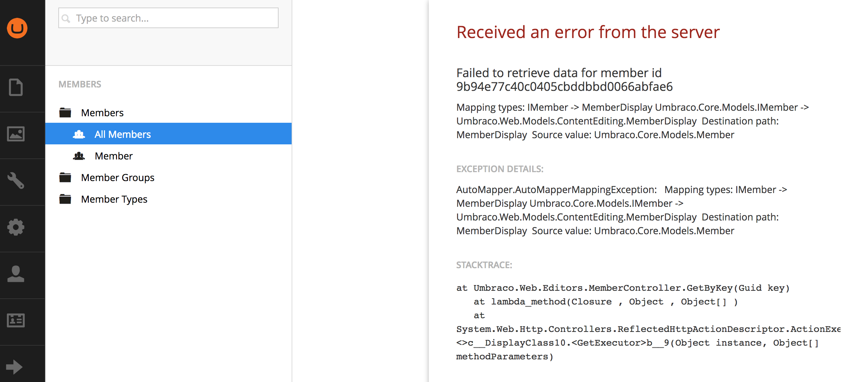The width and height of the screenshot is (868, 382).
Task: Click the search magnifier icon
Action: coord(66,19)
